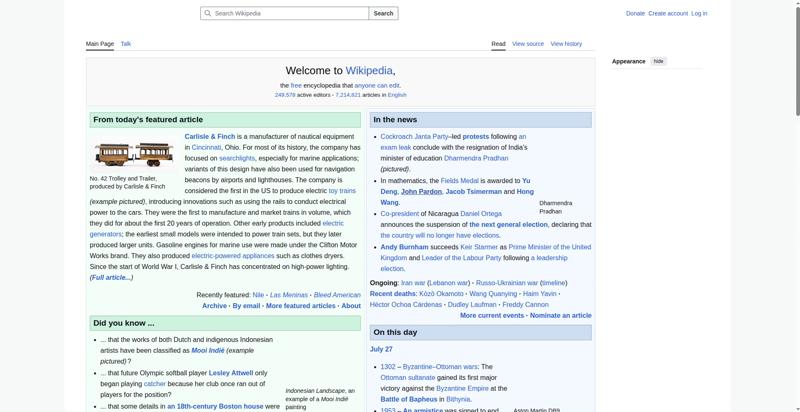800x412 pixels.
Task: Open the English language link
Action: tap(397, 95)
